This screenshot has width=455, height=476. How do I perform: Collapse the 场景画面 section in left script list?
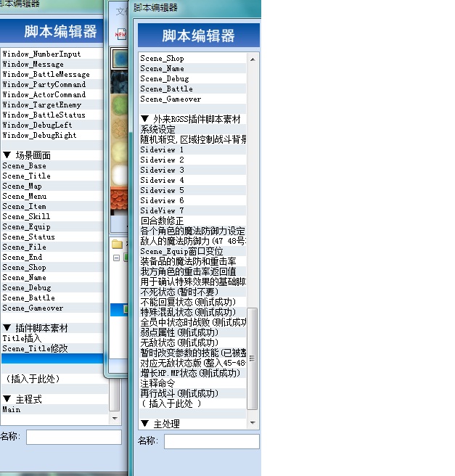[x=7, y=155]
